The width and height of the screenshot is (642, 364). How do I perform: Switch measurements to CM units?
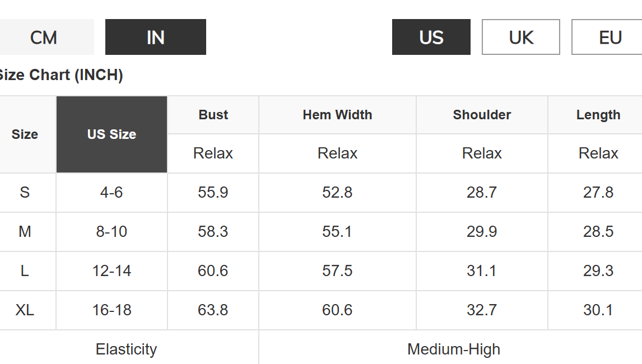[x=43, y=37]
